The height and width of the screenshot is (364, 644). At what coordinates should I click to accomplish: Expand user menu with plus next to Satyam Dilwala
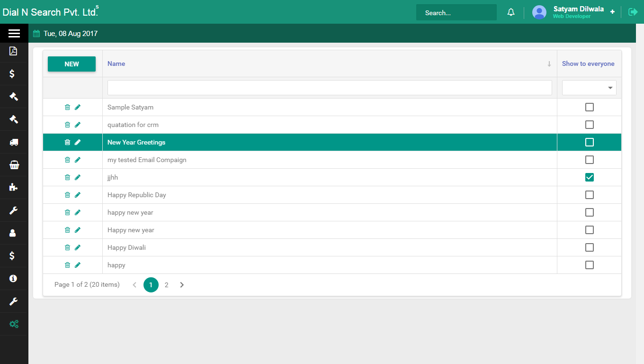(612, 12)
